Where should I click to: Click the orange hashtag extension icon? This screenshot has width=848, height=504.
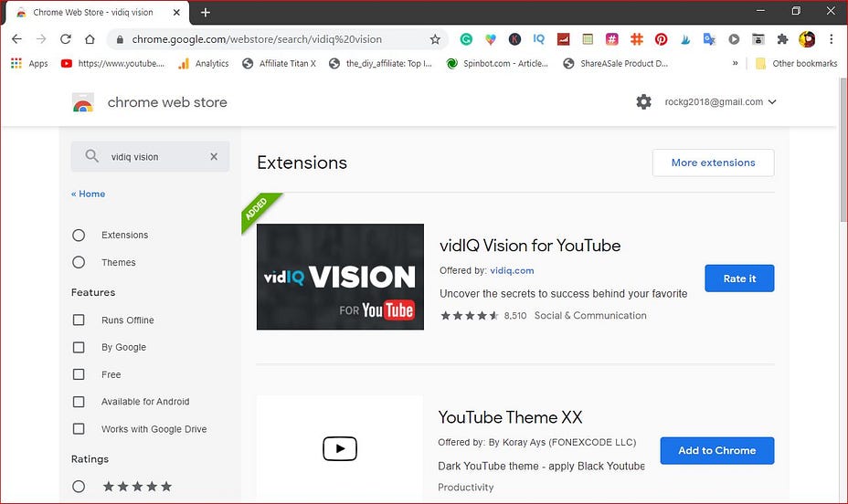tap(637, 39)
